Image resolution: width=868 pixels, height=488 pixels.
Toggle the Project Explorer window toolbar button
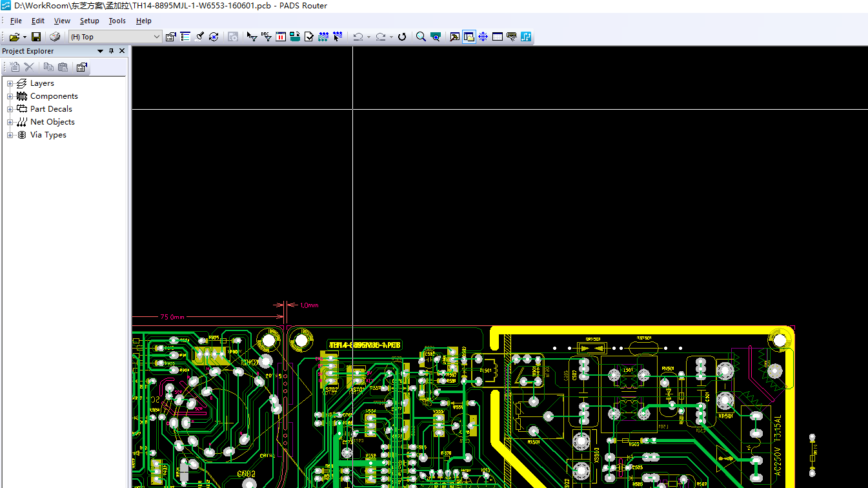click(x=469, y=37)
